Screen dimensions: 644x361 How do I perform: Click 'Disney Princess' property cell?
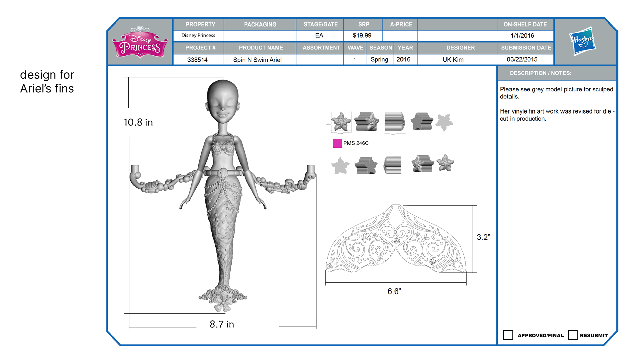[x=198, y=35]
